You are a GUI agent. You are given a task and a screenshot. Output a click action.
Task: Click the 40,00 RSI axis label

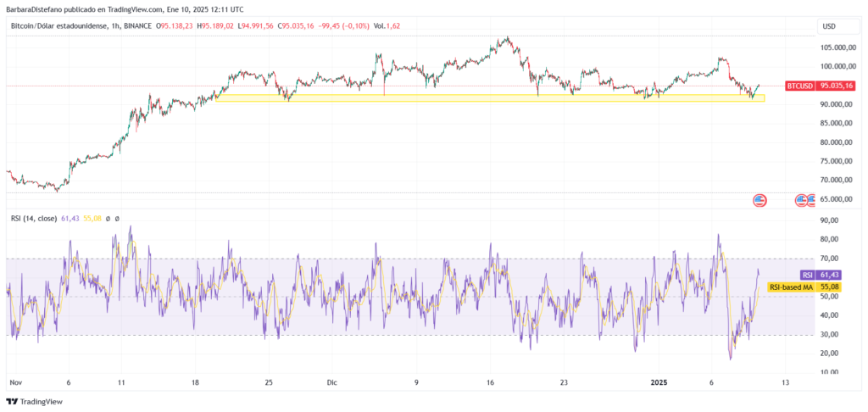829,315
